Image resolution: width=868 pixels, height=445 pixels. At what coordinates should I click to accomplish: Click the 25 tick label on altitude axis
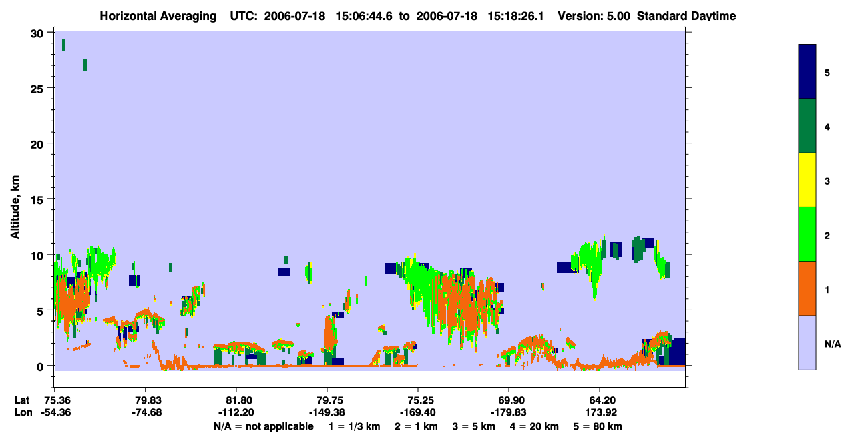(37, 89)
